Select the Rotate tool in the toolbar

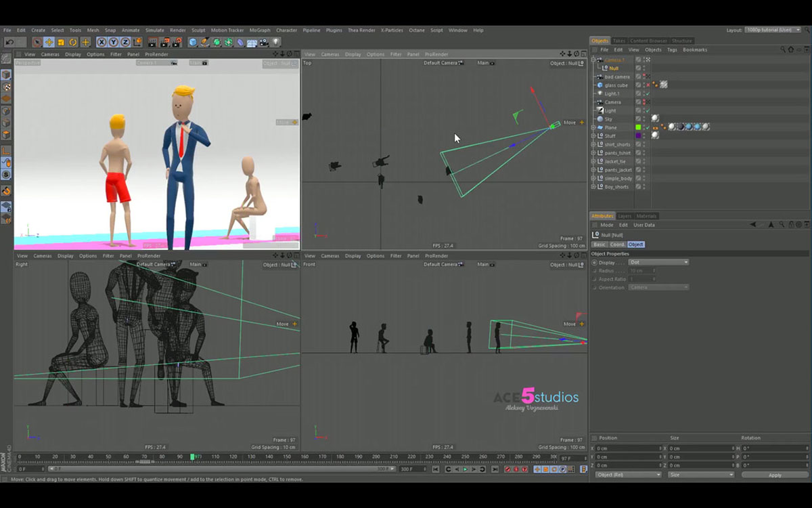(72, 42)
